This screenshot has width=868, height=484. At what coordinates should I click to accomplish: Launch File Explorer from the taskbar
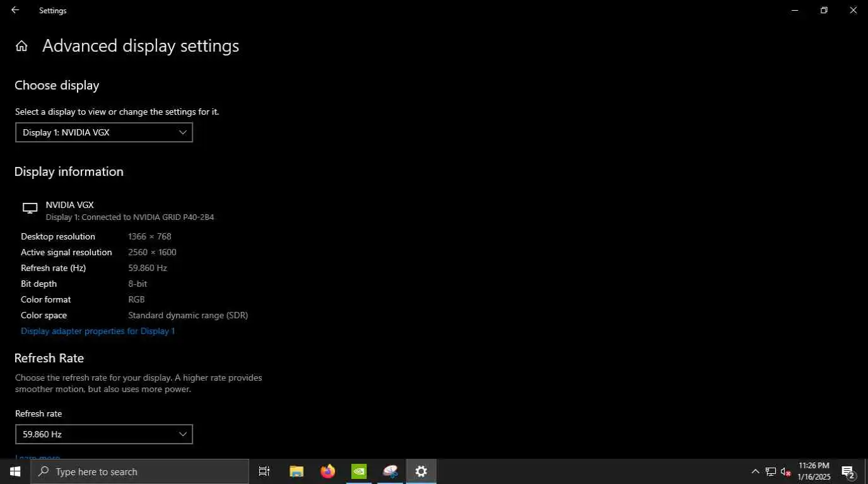click(296, 471)
